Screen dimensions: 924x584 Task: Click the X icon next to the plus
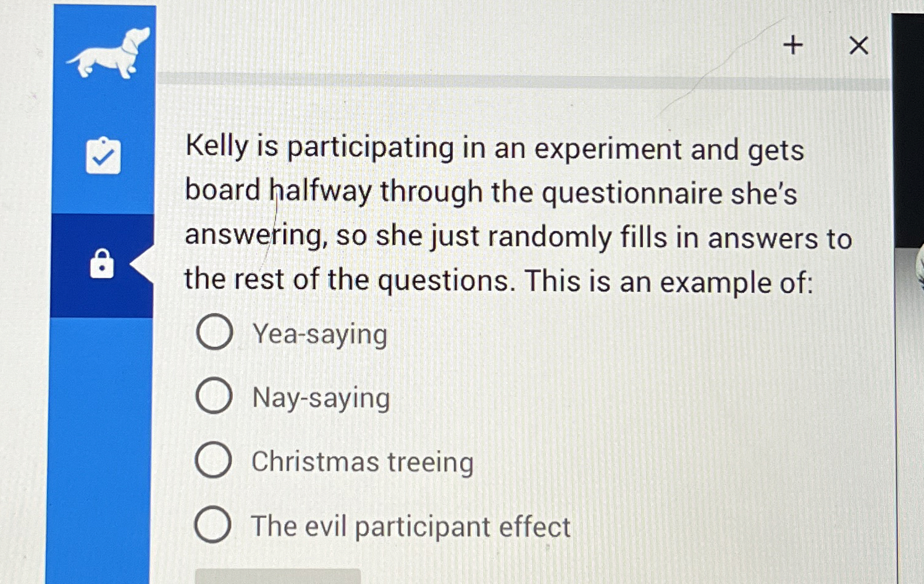pos(857,46)
